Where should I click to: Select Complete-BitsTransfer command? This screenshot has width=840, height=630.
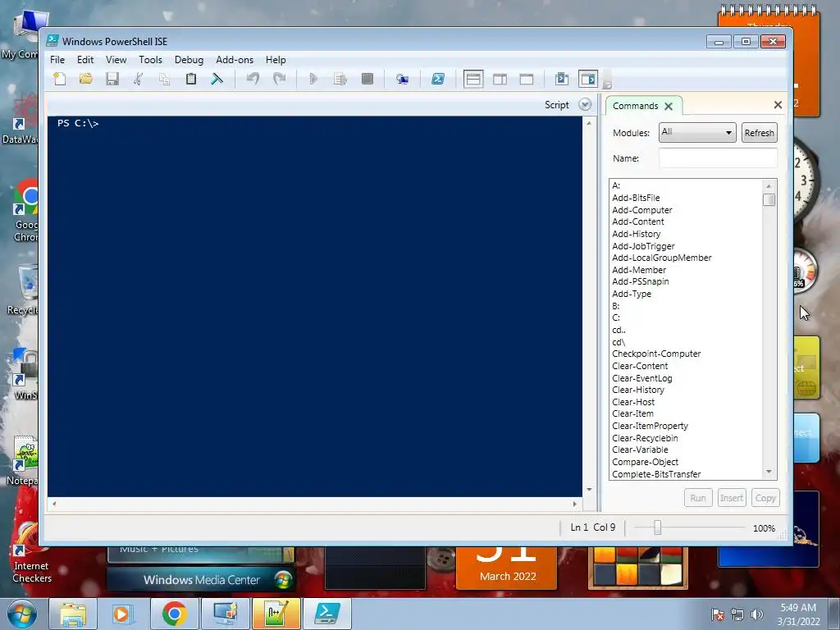pos(656,474)
